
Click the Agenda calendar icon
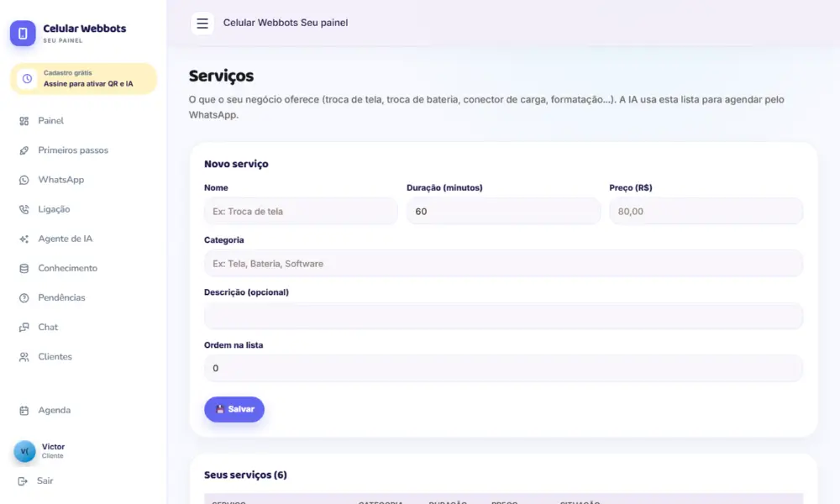point(24,410)
